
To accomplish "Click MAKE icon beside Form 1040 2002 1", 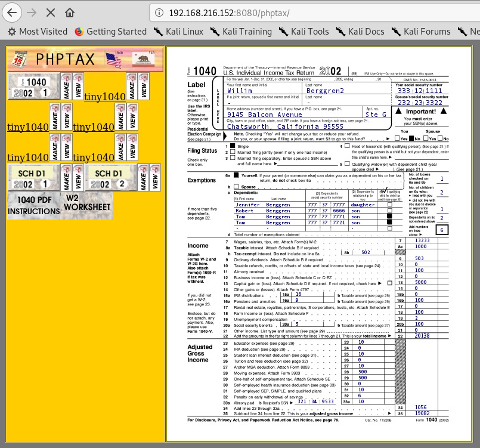I will click(66, 87).
